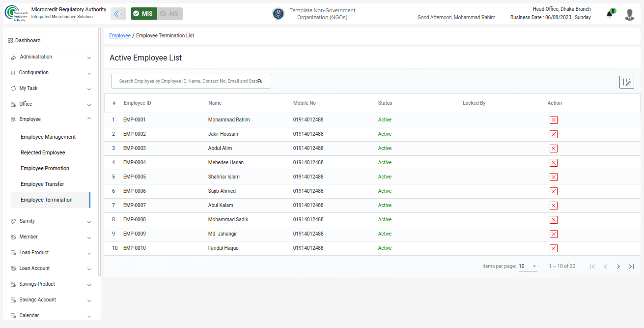This screenshot has height=328, width=644.
Task: Terminate employee Mohammad Sadik with the red X
Action: click(x=554, y=220)
